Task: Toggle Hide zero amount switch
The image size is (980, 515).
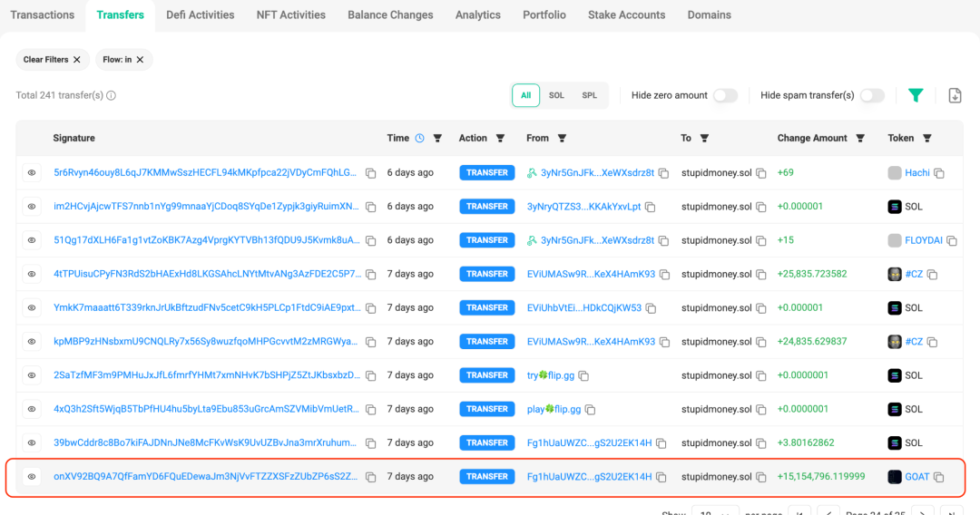Action: tap(725, 95)
